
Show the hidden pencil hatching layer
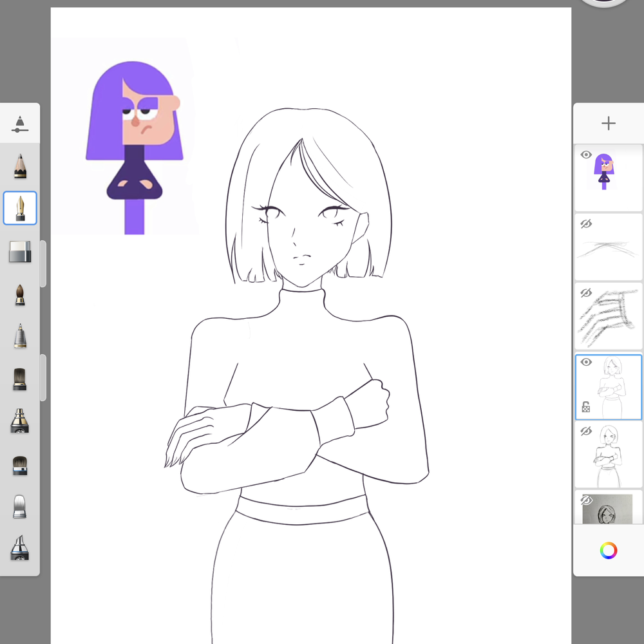(586, 293)
